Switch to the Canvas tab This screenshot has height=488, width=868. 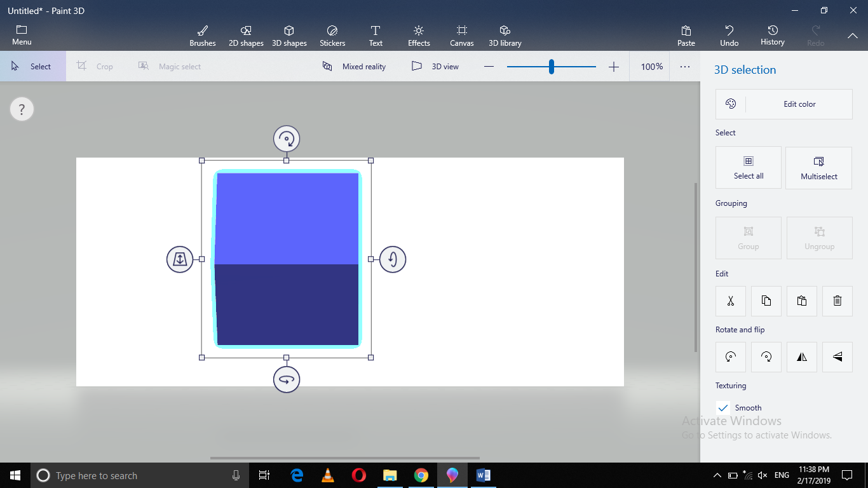click(x=461, y=35)
